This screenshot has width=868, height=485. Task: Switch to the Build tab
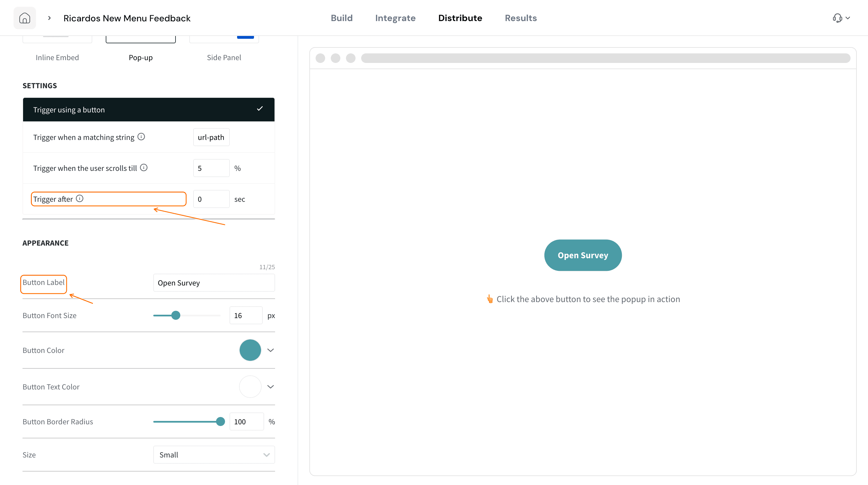point(341,18)
